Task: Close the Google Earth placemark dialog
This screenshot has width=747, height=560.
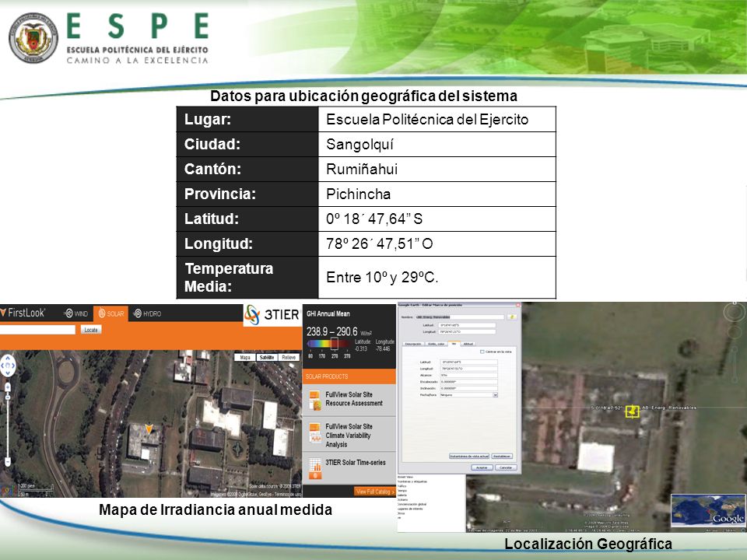Action: [518, 305]
